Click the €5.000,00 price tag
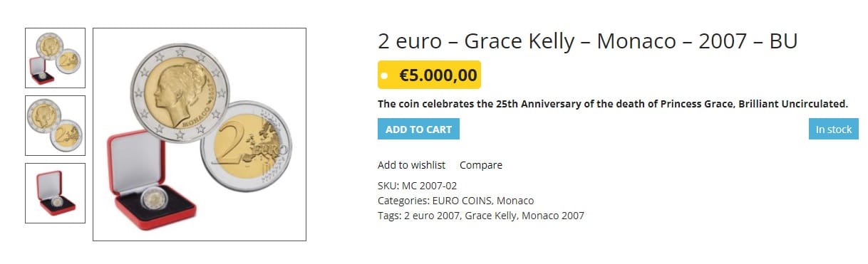Image resolution: width=868 pixels, height=264 pixels. click(429, 75)
